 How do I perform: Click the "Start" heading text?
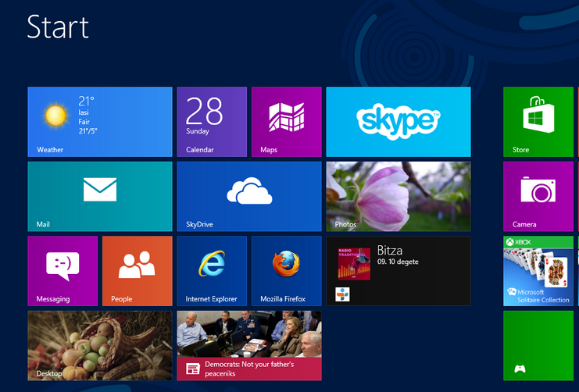click(x=58, y=27)
